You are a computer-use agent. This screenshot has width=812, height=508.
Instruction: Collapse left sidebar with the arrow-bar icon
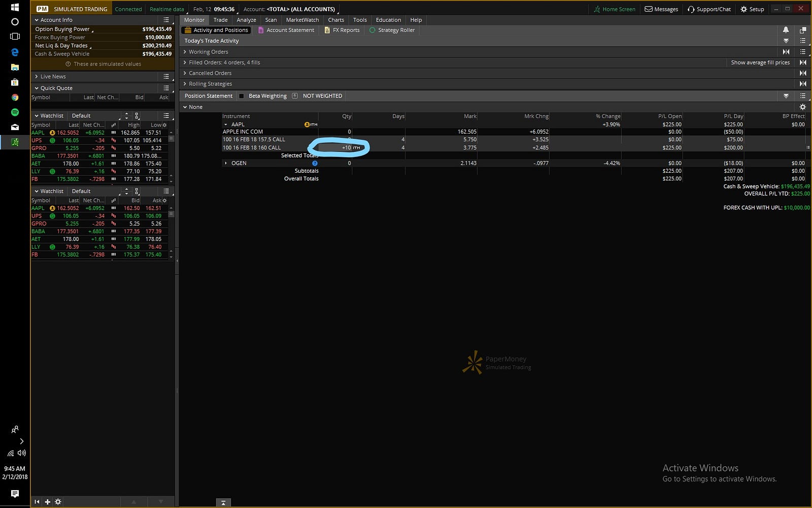tap(37, 502)
